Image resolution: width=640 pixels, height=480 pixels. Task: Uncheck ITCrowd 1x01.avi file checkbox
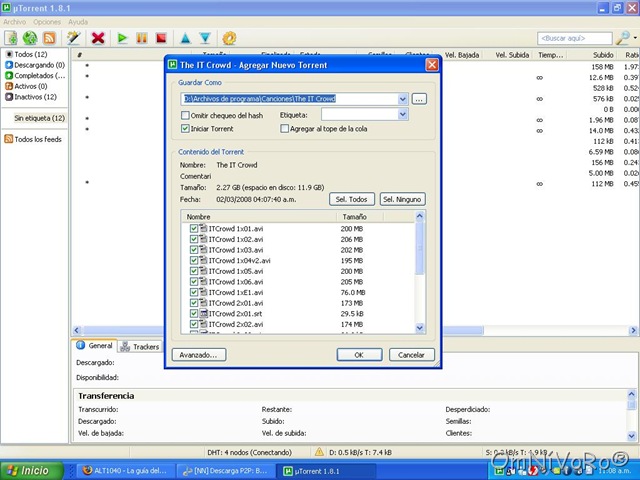194,229
